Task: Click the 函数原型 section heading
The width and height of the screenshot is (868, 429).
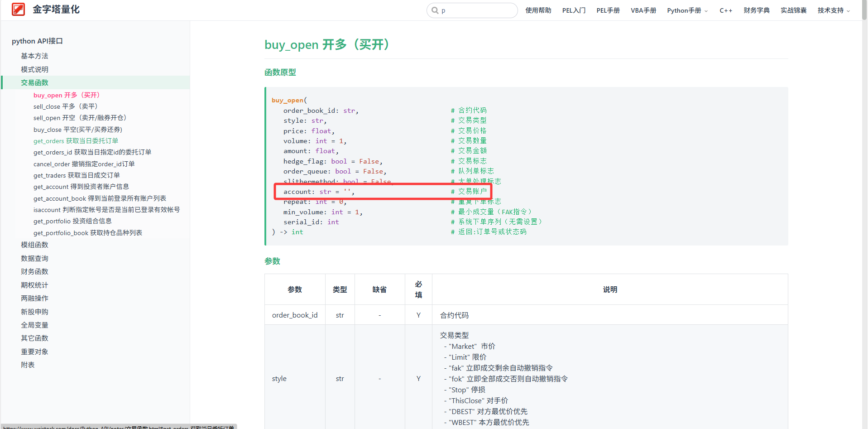Action: (x=280, y=72)
